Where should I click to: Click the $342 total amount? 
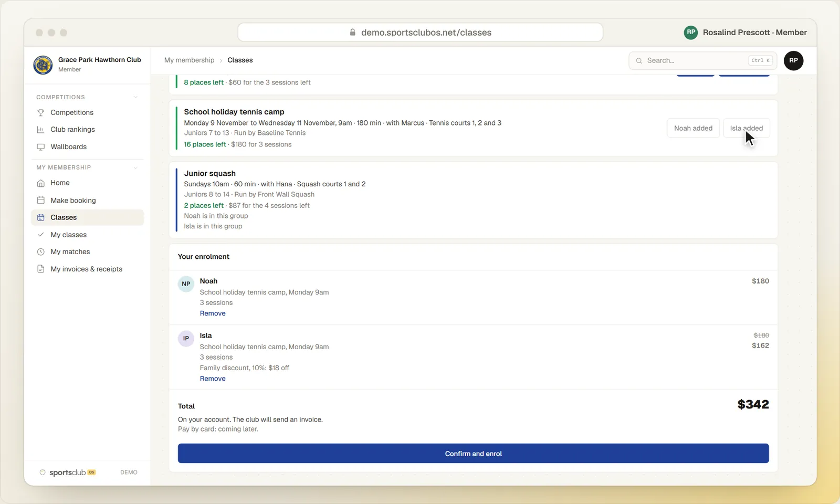point(753,404)
